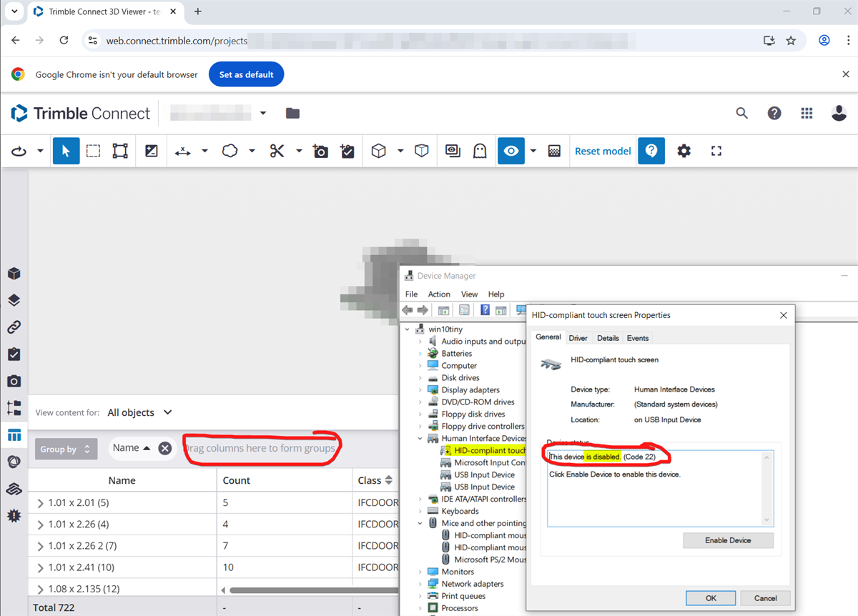
Task: Remove the Name grouping chip
Action: pos(164,448)
